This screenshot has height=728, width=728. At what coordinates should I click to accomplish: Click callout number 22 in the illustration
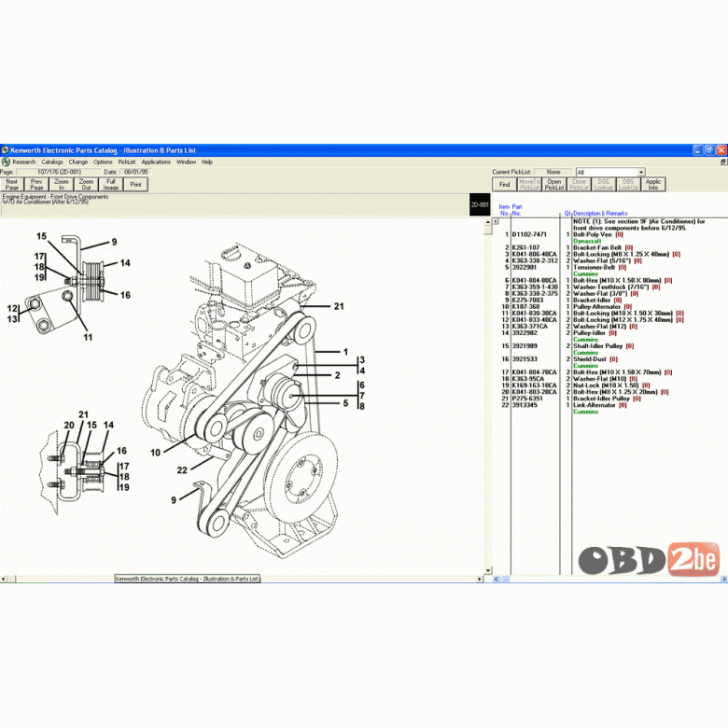[182, 470]
